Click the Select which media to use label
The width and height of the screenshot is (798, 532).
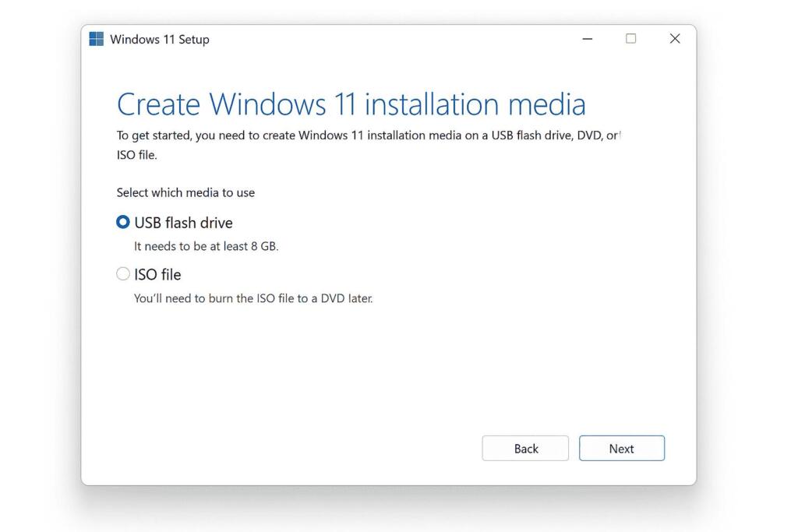pyautogui.click(x=185, y=192)
